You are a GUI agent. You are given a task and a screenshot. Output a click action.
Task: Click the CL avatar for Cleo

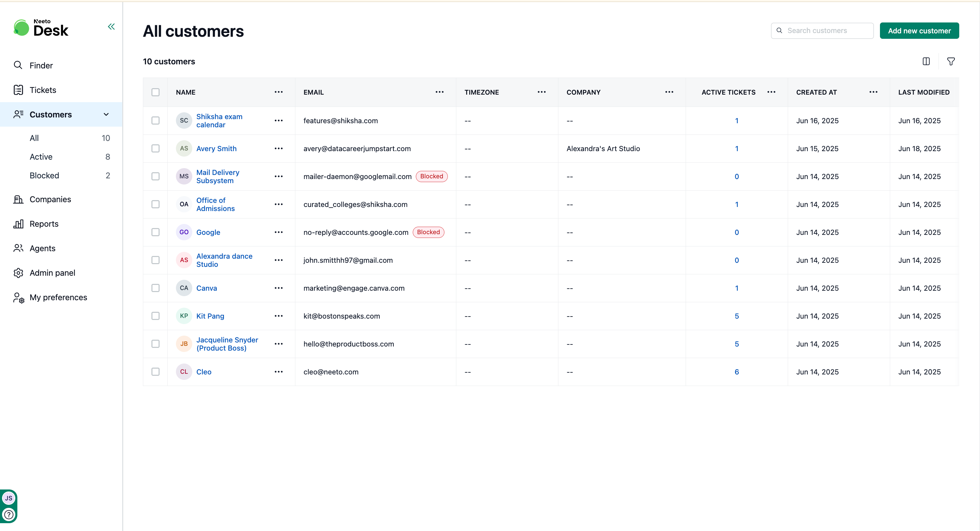tap(184, 372)
